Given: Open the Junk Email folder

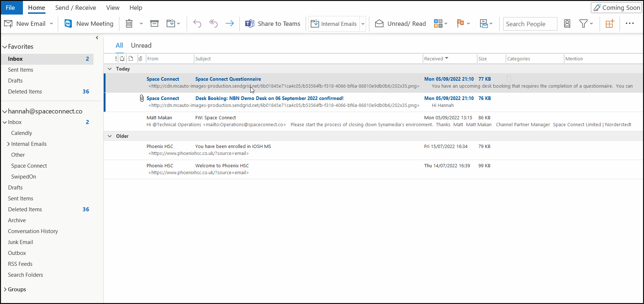Looking at the screenshot, I should point(20,242).
